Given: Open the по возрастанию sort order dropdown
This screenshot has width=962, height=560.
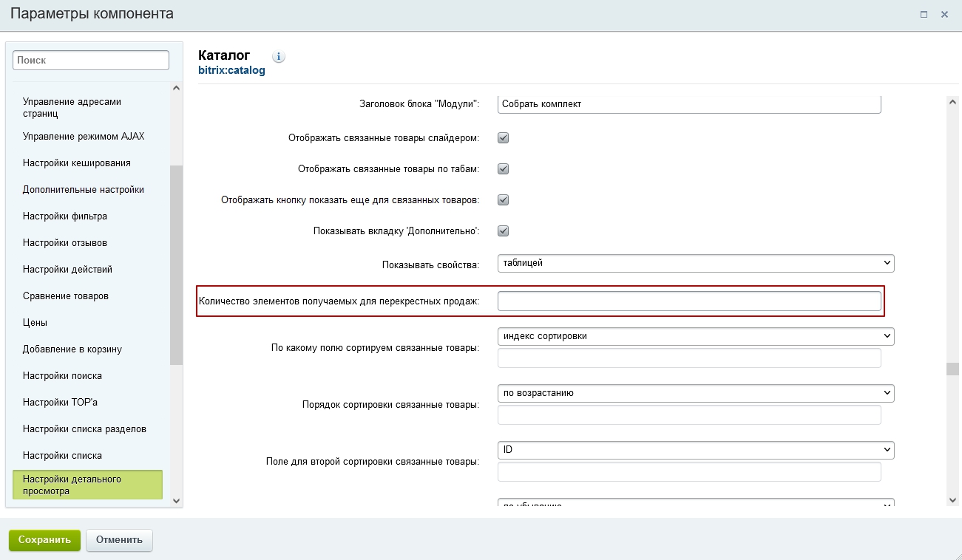Looking at the screenshot, I should tap(696, 393).
